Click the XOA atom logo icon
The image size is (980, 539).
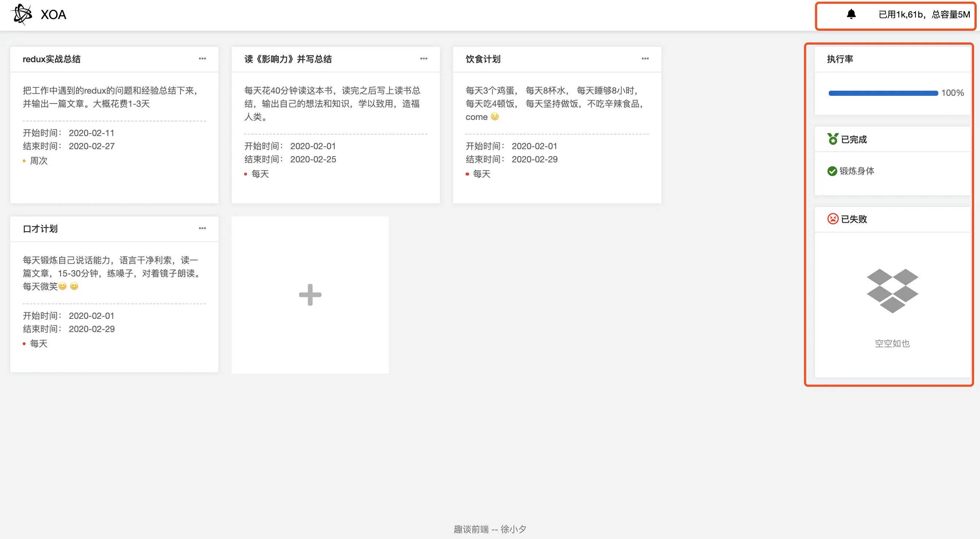pyautogui.click(x=22, y=15)
